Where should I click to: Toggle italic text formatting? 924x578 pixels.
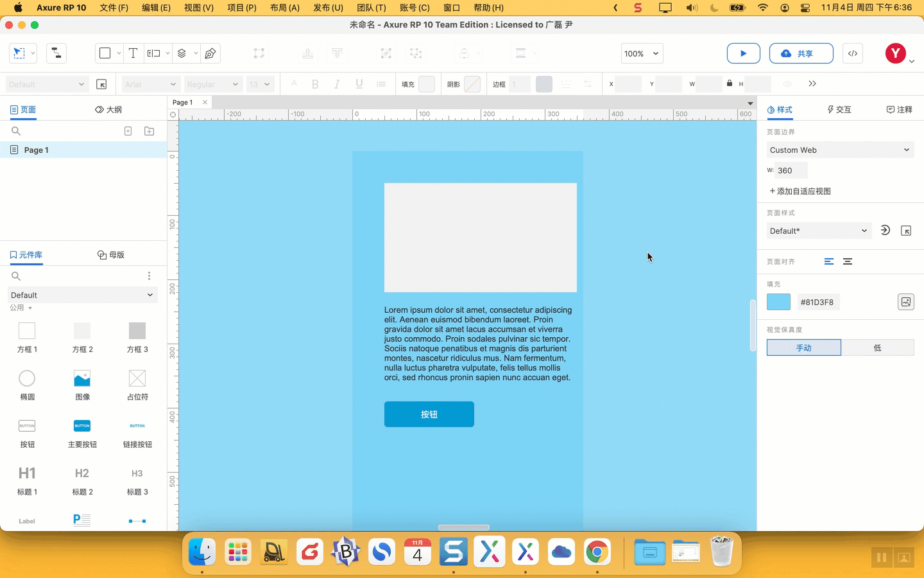coord(337,84)
